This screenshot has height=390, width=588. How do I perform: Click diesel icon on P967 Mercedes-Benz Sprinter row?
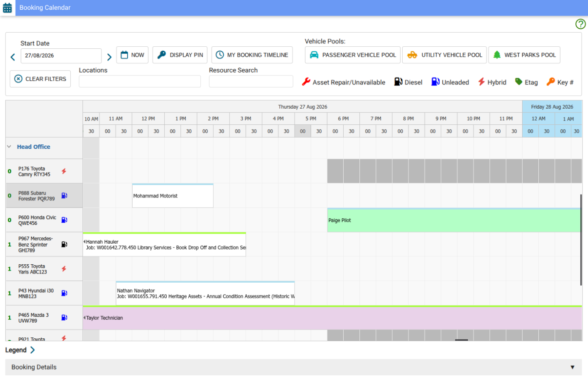pos(64,244)
